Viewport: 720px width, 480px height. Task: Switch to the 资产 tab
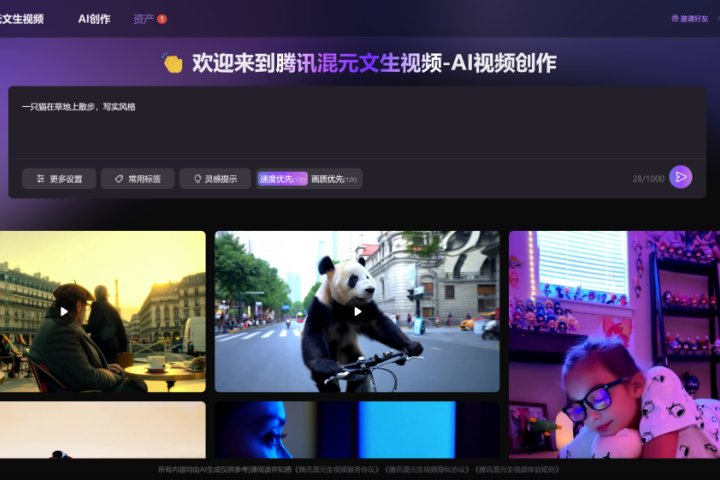[x=143, y=19]
